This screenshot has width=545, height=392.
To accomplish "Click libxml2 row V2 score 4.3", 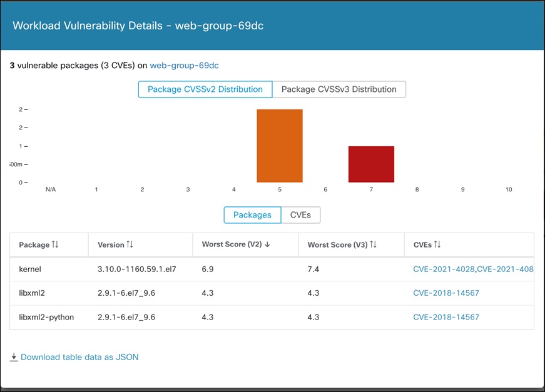I will pos(208,293).
